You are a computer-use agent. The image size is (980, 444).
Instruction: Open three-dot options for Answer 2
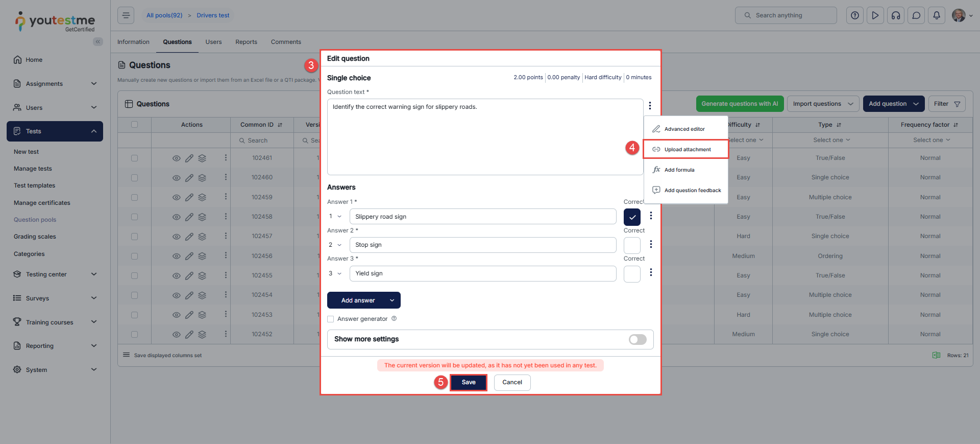pyautogui.click(x=651, y=244)
